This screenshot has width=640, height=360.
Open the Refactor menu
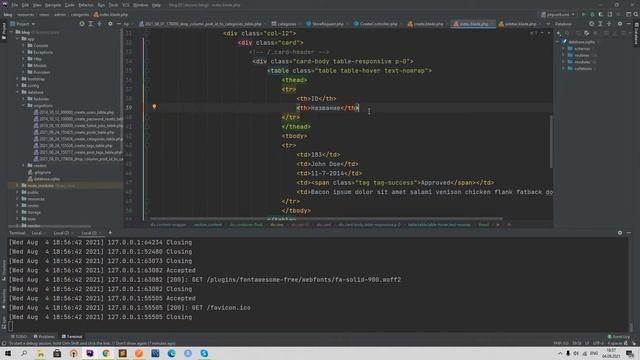coord(86,5)
